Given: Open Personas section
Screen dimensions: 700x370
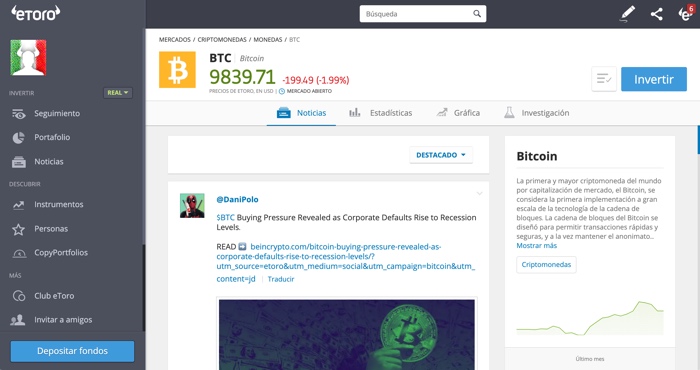Looking at the screenshot, I should (51, 229).
